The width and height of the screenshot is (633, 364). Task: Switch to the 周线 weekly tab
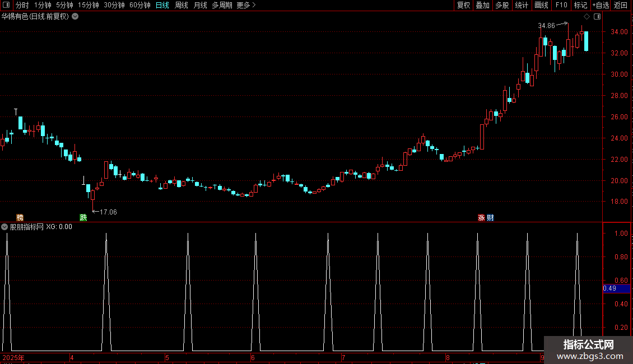coord(181,5)
